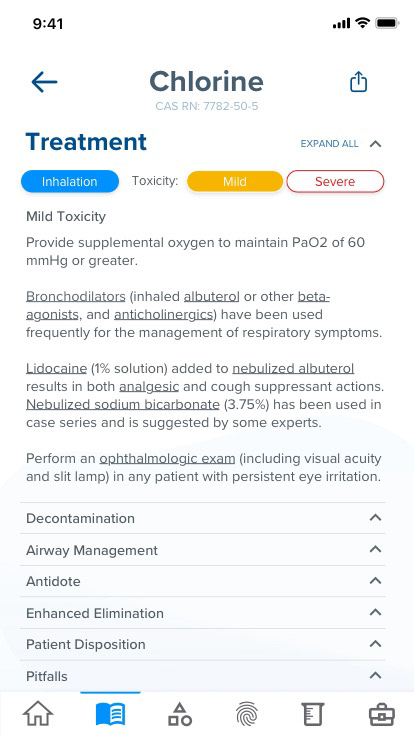Open the shapes icon in bottom bar
Viewport: 414px width, 736px height.
180,714
